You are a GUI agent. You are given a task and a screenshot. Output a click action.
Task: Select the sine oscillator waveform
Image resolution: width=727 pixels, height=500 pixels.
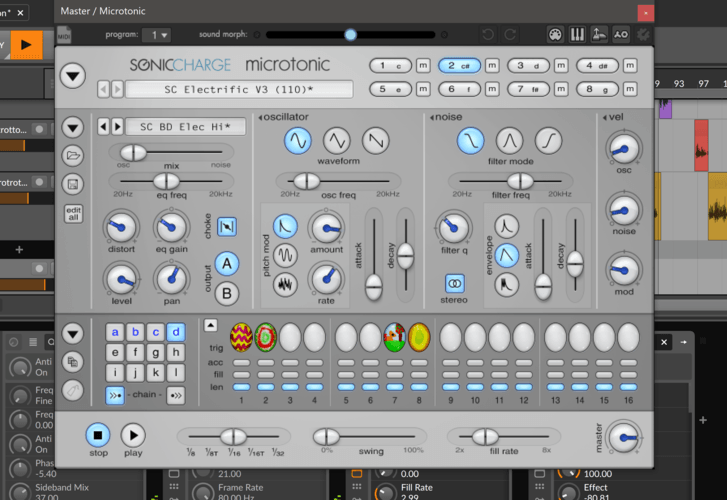click(x=298, y=141)
